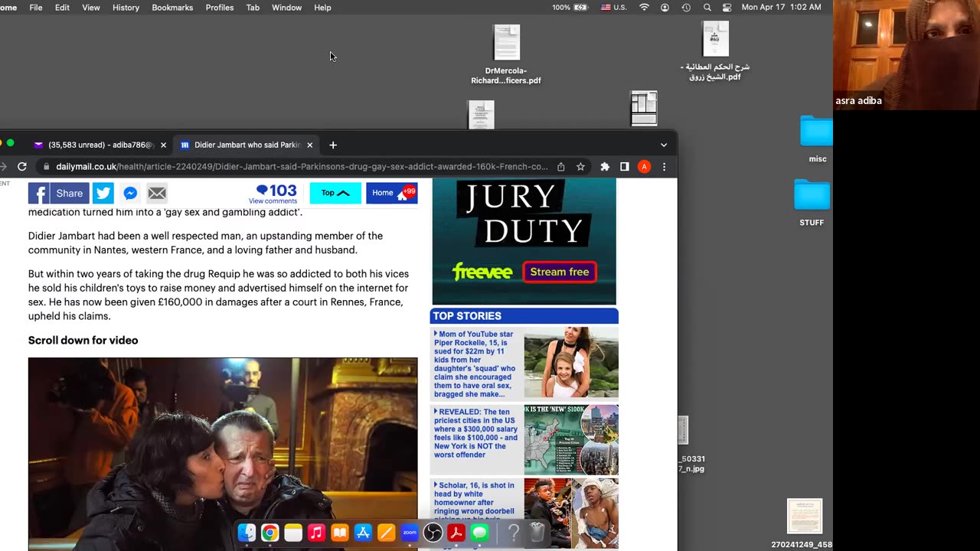This screenshot has height=551, width=980.
Task: Open the Edit menu
Action: (62, 8)
